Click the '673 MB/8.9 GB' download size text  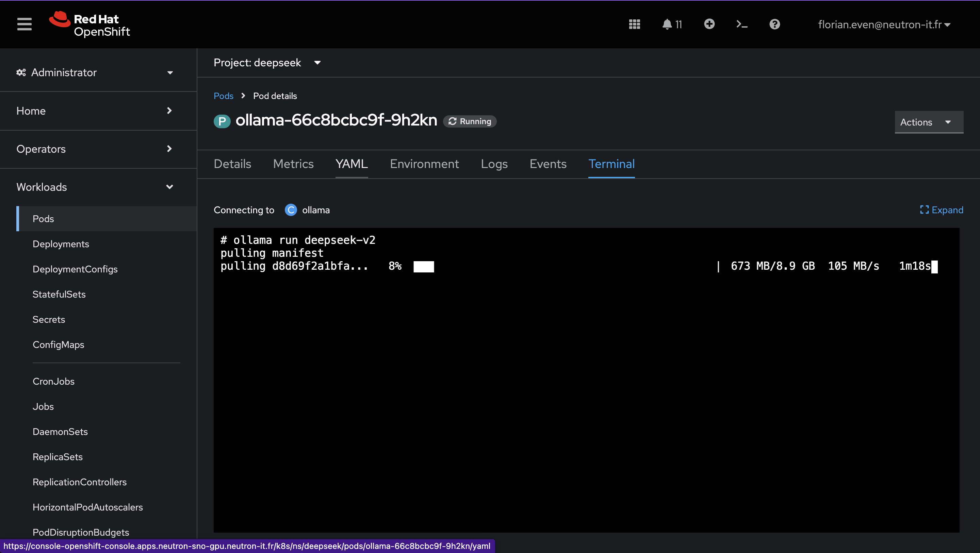[x=773, y=266]
